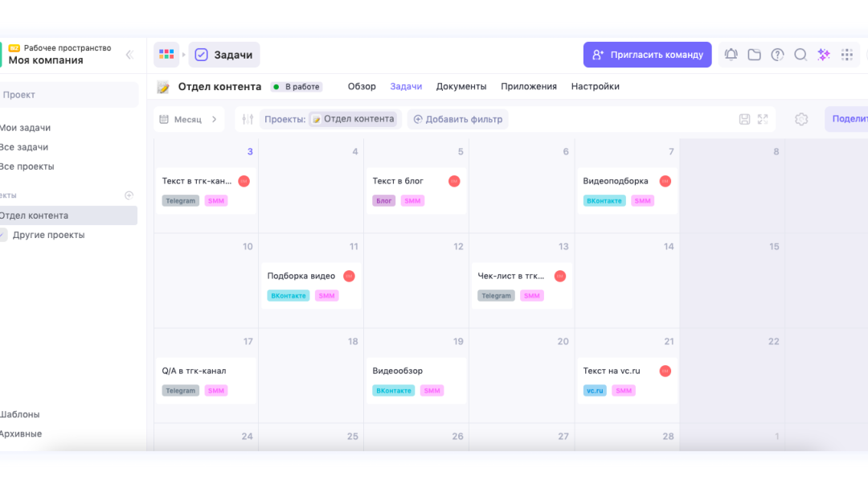Image resolution: width=868 pixels, height=489 pixels.
Task: Click the filter sliders icon
Action: (x=248, y=119)
